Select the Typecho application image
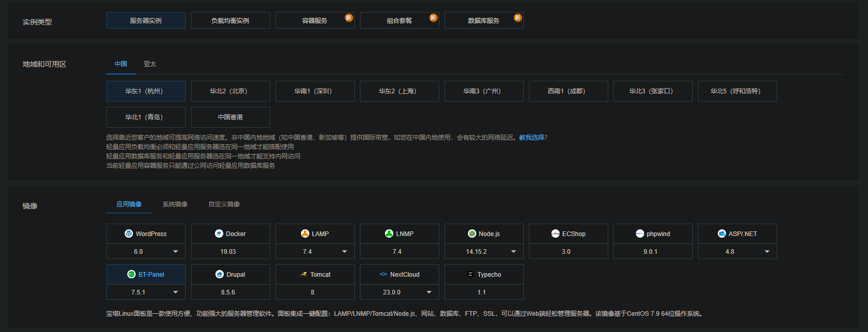The height and width of the screenshot is (332, 868). click(x=484, y=274)
